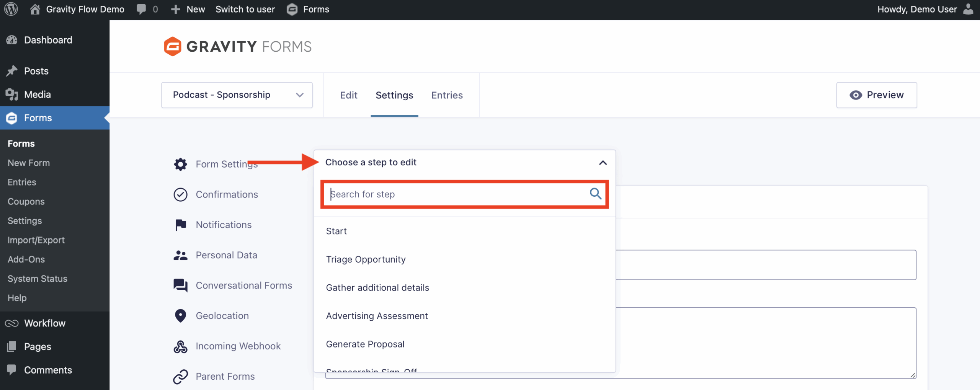Open the Podcast - Sponsorship form dropdown

point(237,95)
